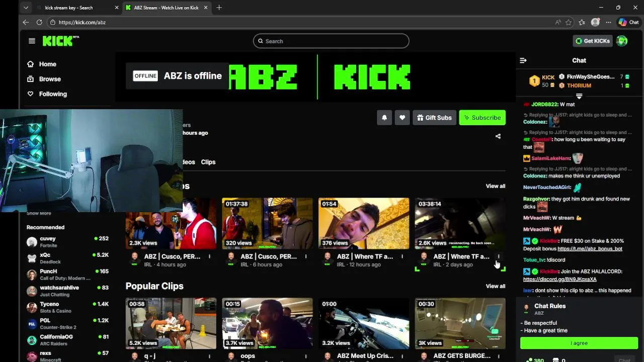Screen dimensions: 644x362
Task: Open recommended channel cuvey
Action: 67,242
